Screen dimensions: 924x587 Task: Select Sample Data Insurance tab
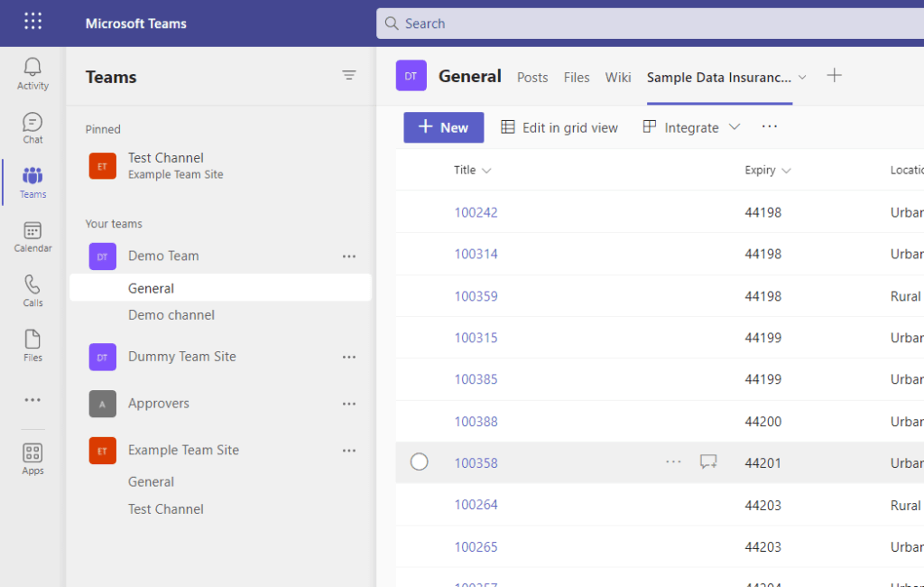(x=719, y=78)
